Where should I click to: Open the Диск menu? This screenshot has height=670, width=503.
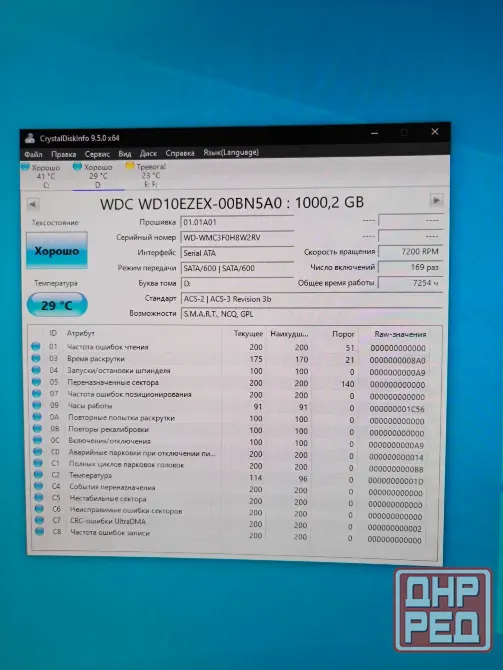point(148,153)
